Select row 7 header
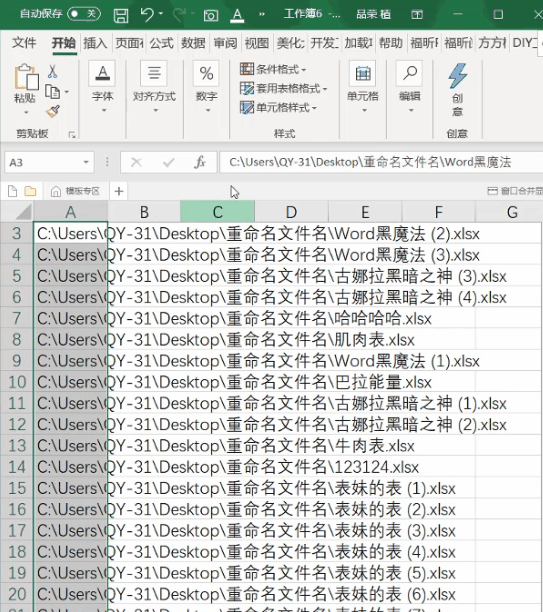The image size is (543, 612). coord(16,318)
